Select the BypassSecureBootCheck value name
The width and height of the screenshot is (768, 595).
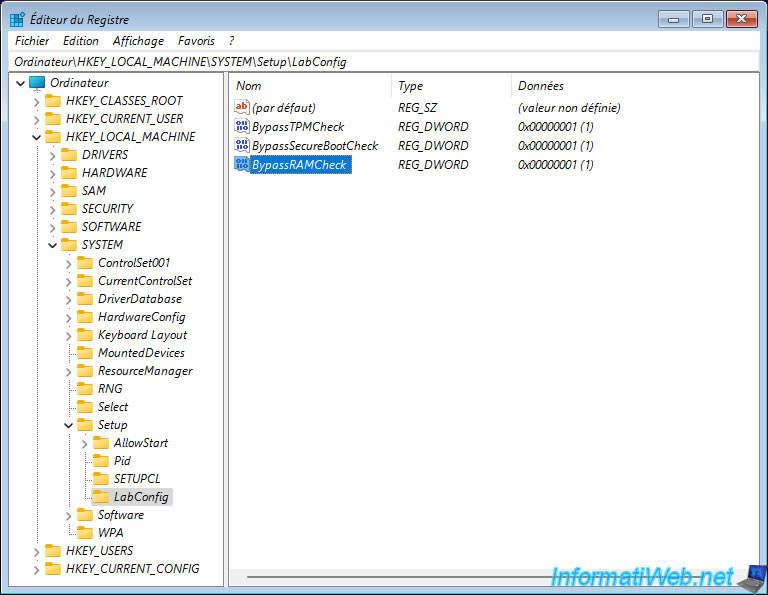pos(315,146)
